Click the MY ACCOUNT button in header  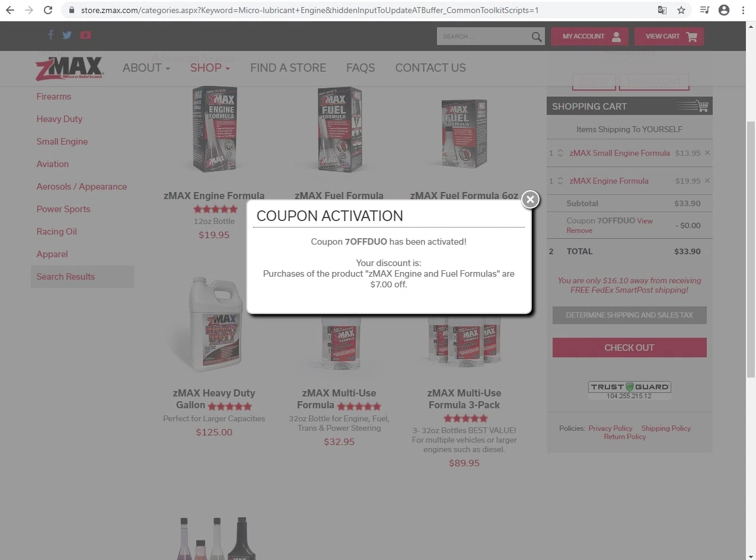tap(590, 36)
